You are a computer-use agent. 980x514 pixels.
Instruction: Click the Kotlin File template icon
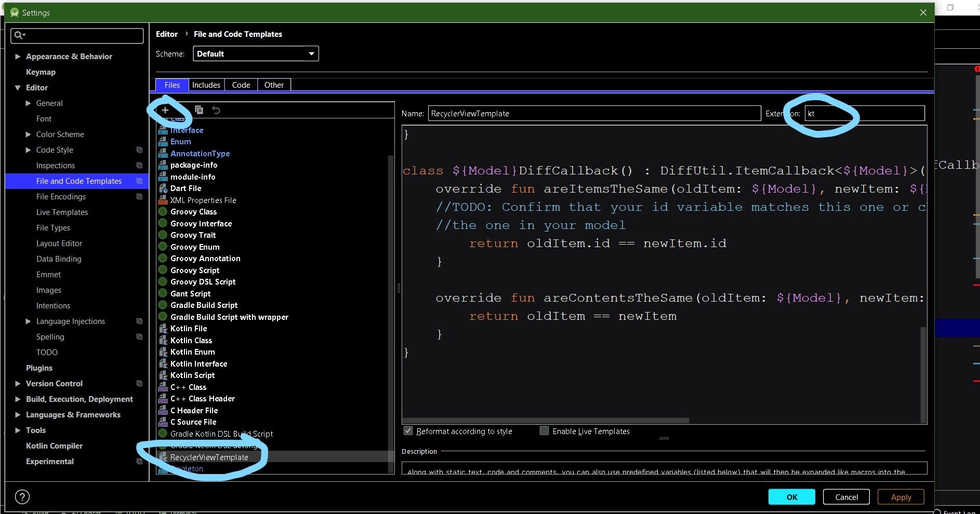coord(163,329)
